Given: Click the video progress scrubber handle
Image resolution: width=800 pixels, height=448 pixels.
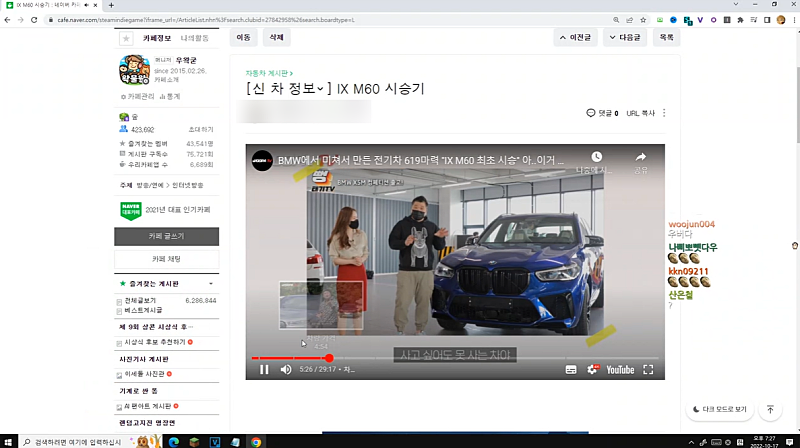Looking at the screenshot, I should pos(329,358).
